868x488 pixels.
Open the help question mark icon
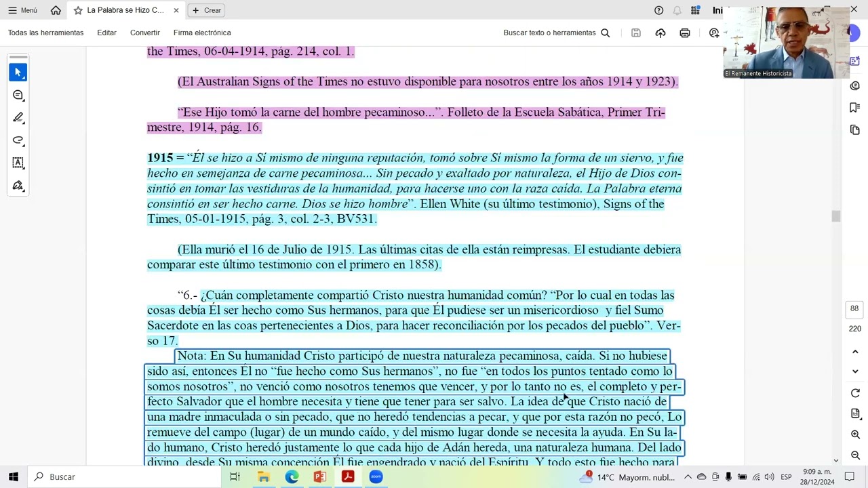[658, 10]
